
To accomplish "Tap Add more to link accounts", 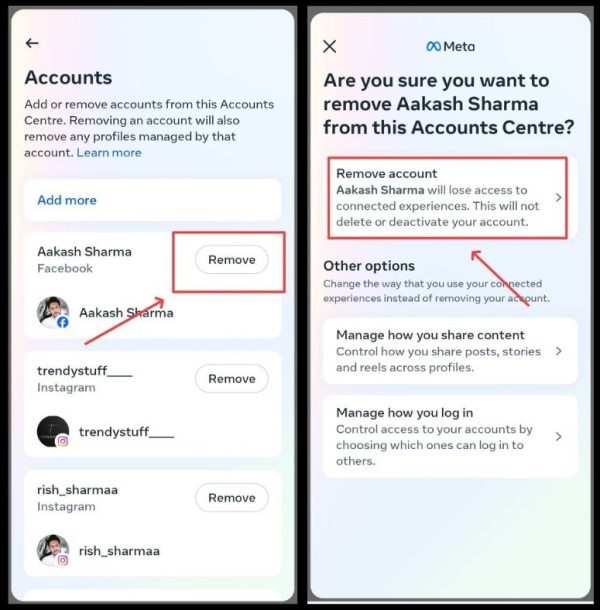I will [x=153, y=200].
